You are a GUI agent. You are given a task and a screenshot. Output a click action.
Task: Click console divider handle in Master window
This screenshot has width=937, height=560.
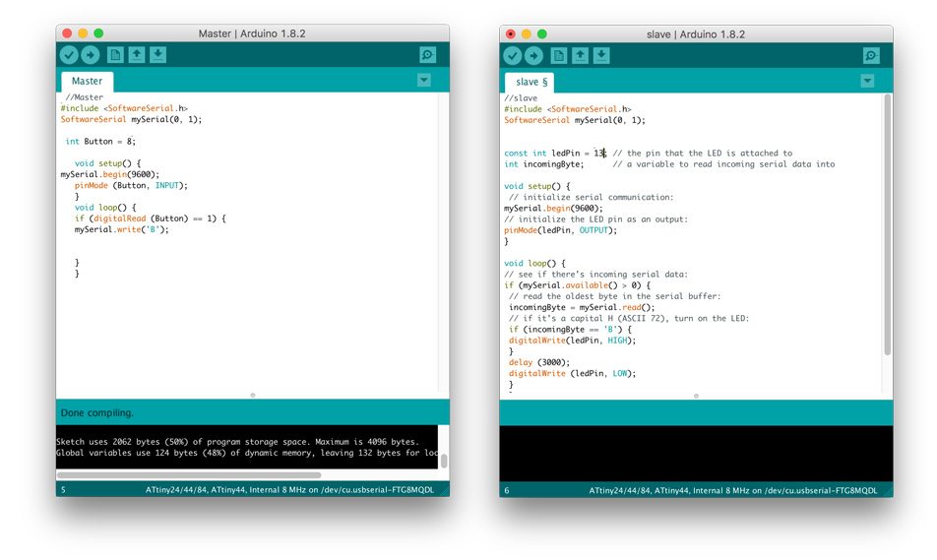(253, 395)
